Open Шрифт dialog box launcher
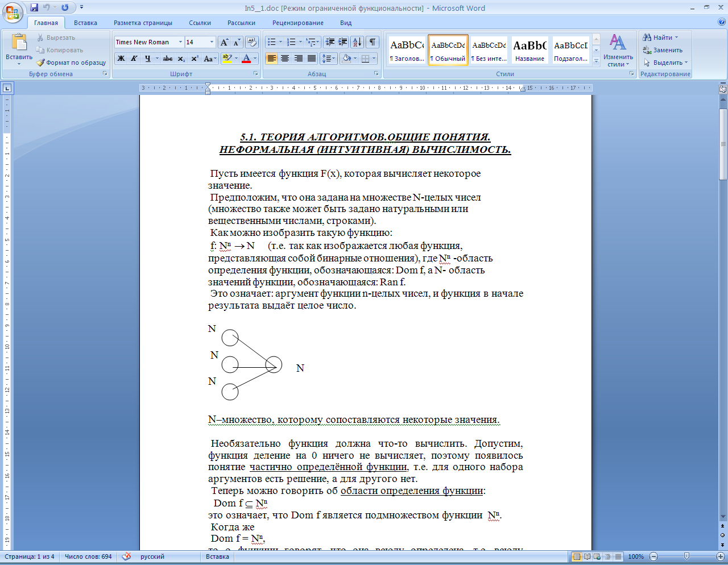Image resolution: width=728 pixels, height=565 pixels. coord(256,74)
